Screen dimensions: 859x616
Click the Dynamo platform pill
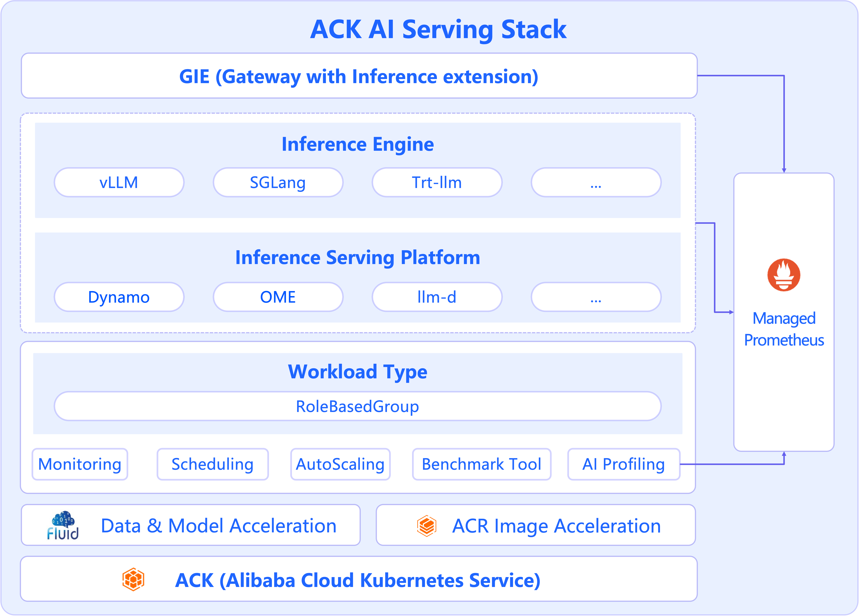[x=119, y=297]
